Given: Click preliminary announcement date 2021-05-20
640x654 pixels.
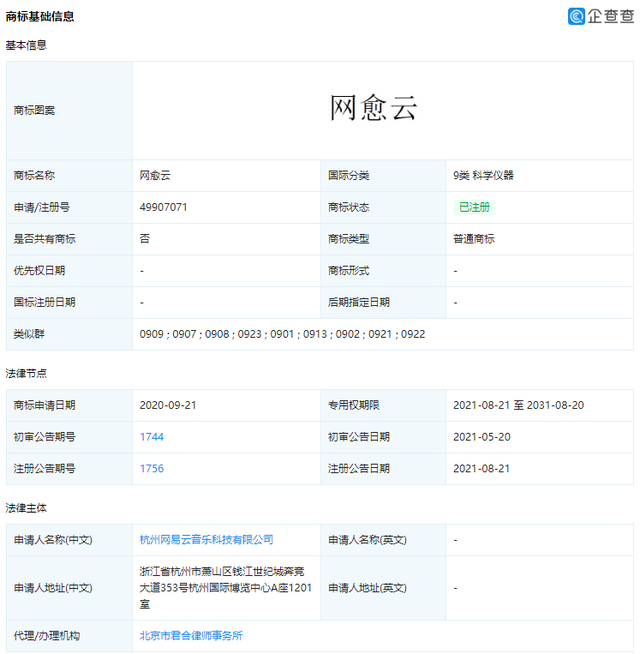Looking at the screenshot, I should (x=481, y=437).
